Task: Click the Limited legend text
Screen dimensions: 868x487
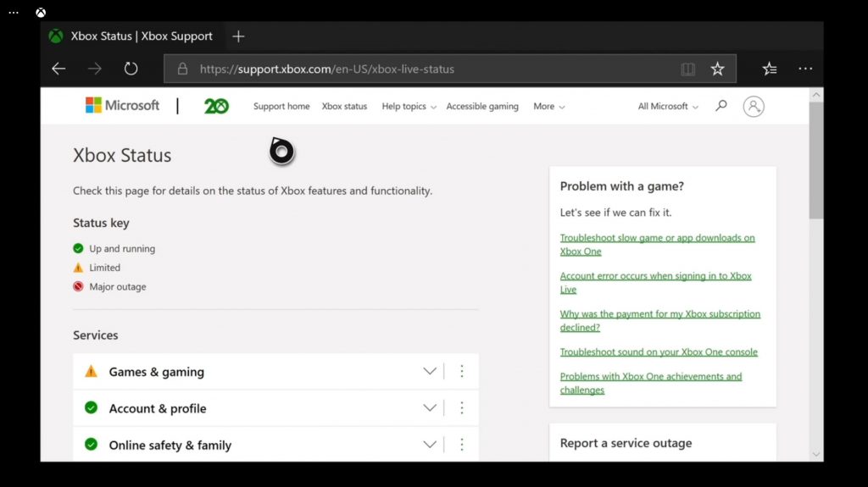Action: tap(104, 268)
